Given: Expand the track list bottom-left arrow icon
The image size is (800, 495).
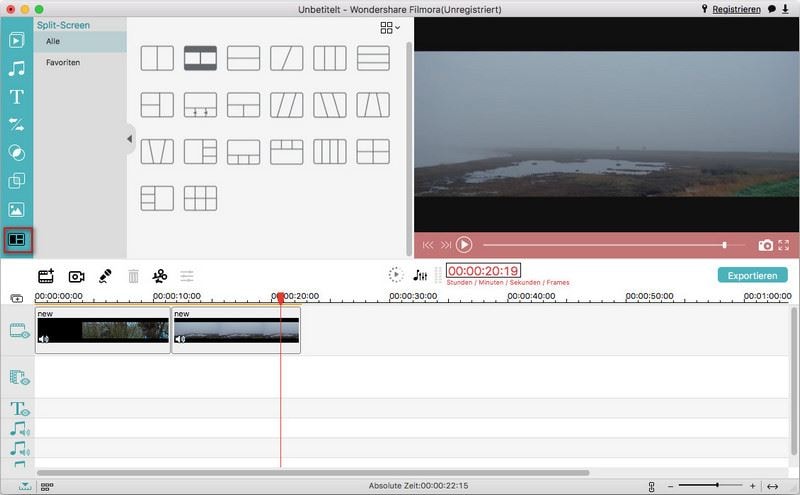Looking at the screenshot, I should point(24,486).
